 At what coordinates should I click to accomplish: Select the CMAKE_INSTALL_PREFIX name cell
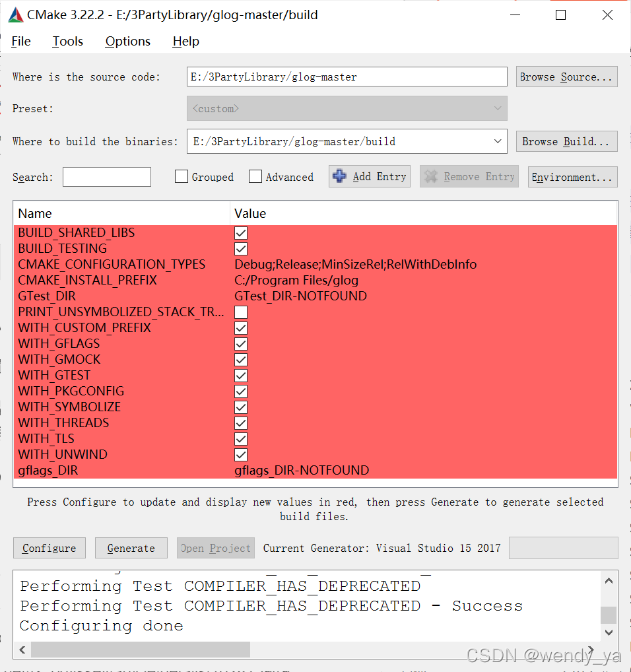(x=87, y=281)
